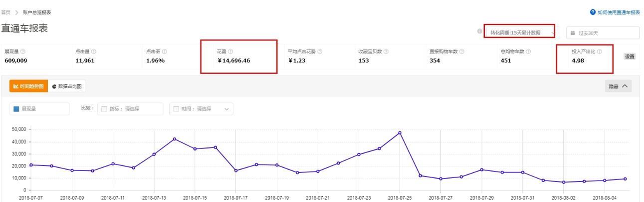Click the 点击率 value 1.96%

(x=155, y=61)
